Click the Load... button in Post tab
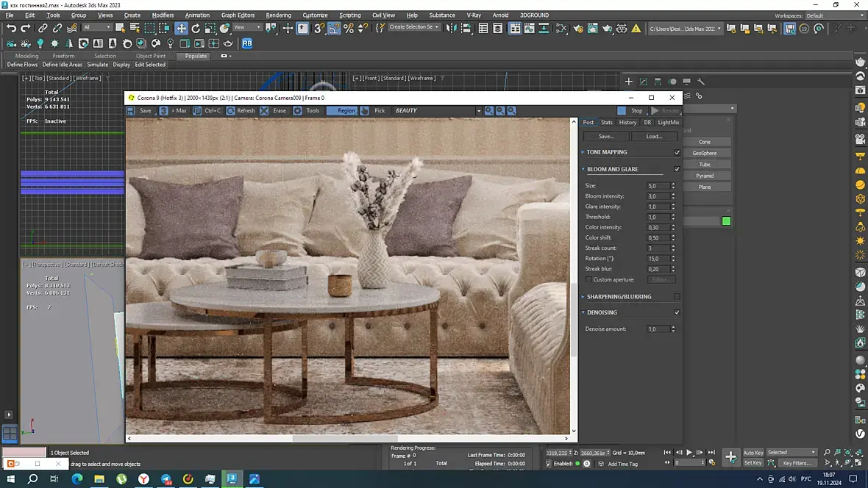 pyautogui.click(x=654, y=137)
